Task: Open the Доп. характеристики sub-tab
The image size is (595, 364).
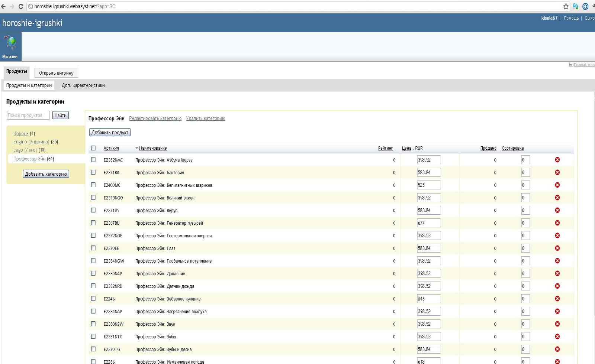Action: [x=83, y=85]
